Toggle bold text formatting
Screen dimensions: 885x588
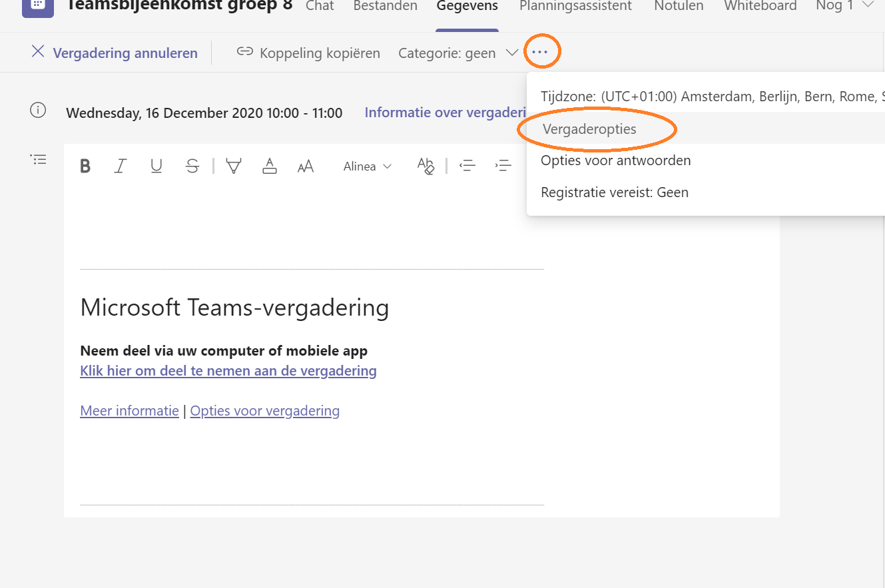[x=85, y=166]
